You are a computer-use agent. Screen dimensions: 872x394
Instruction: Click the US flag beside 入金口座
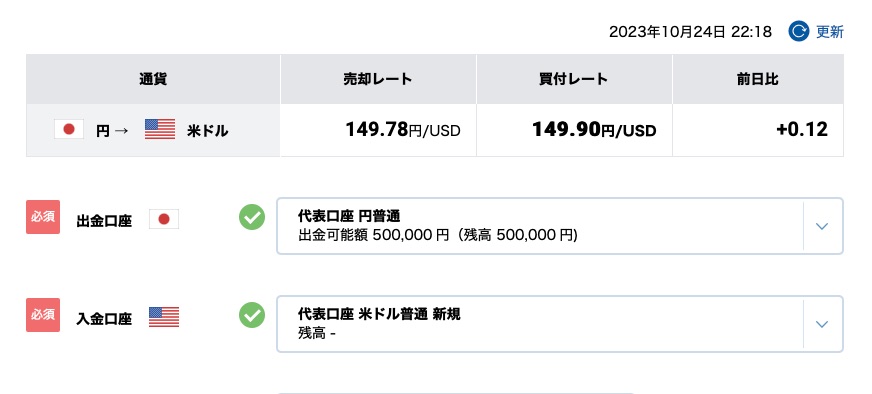(164, 317)
